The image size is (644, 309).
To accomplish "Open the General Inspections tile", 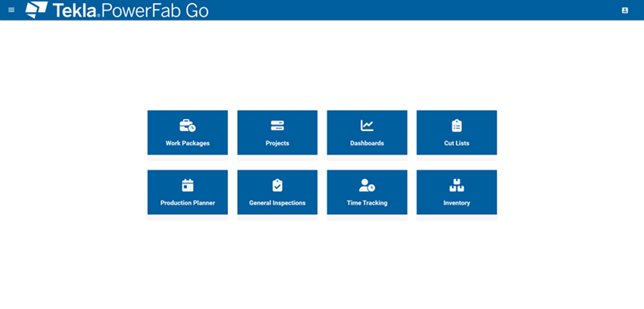I will [277, 192].
